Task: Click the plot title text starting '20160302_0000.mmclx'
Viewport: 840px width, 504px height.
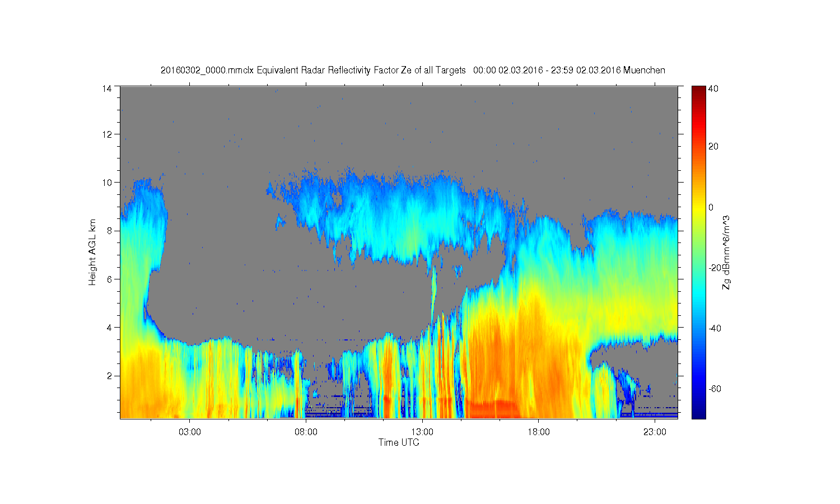Action: (413, 70)
